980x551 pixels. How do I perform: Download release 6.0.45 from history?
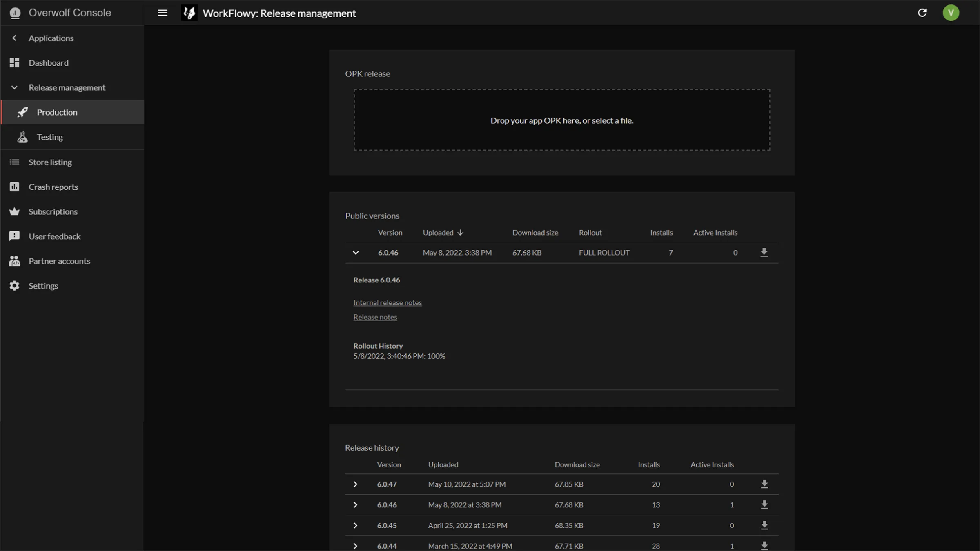[x=764, y=525]
